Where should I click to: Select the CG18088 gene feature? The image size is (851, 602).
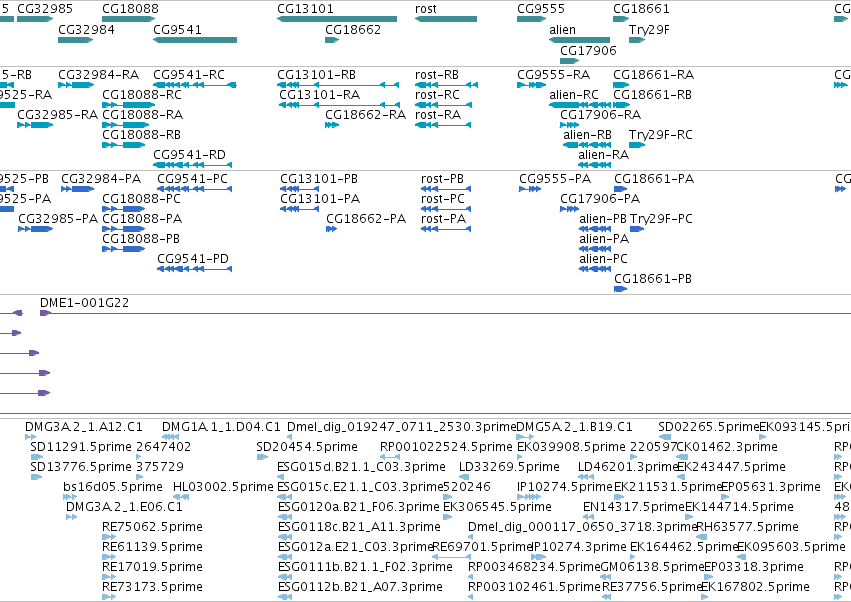pos(129,19)
